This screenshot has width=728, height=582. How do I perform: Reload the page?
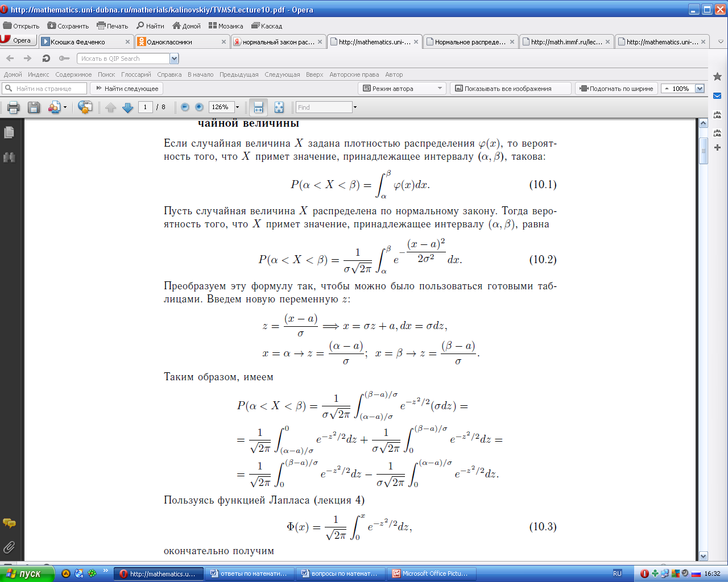click(x=46, y=58)
